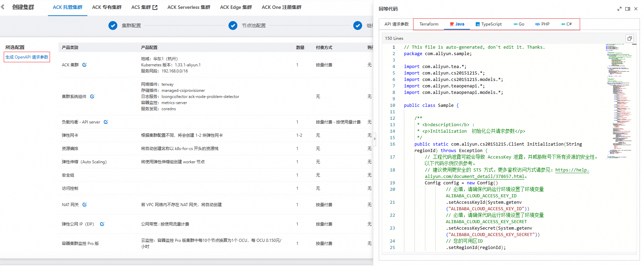Select the Java code tab
Screen dimensions: 644x266
pyautogui.click(x=457, y=24)
